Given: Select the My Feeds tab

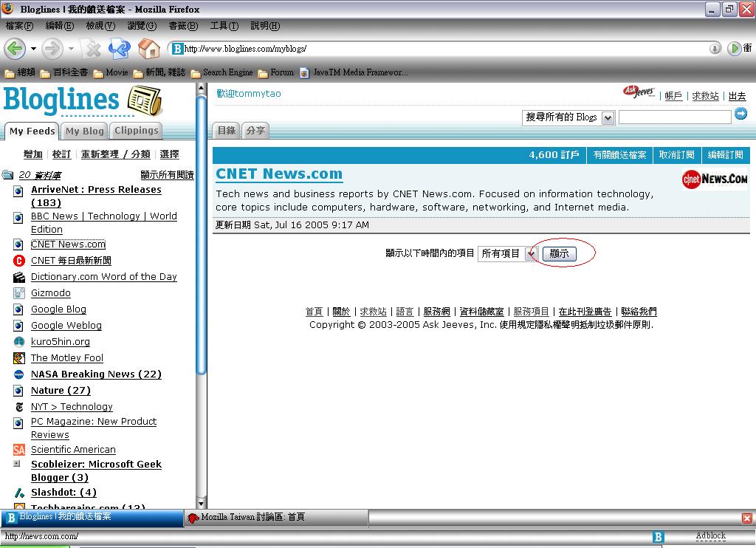Looking at the screenshot, I should tap(32, 131).
